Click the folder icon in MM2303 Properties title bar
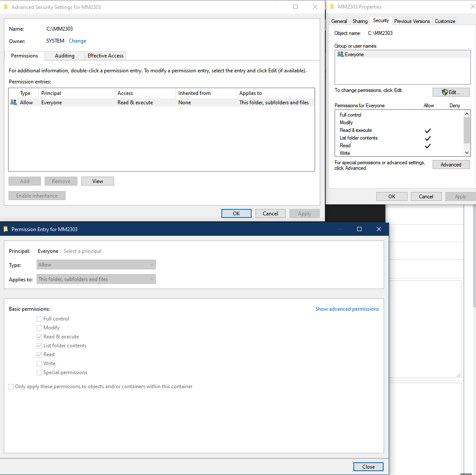The height and width of the screenshot is (475, 476). click(332, 7)
